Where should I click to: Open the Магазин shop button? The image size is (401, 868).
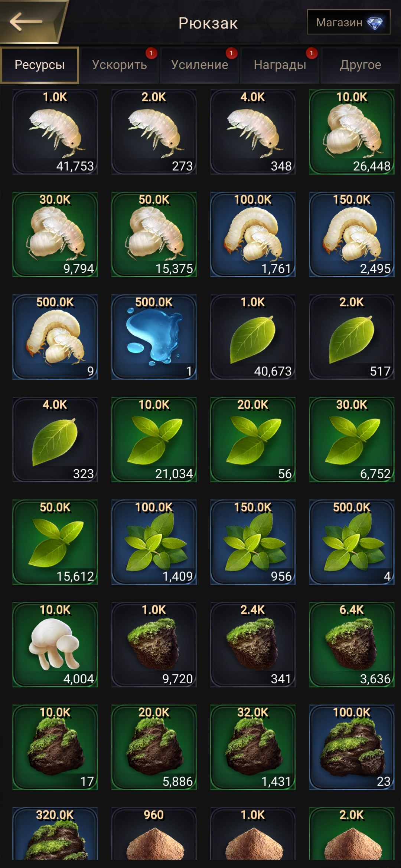349,22
